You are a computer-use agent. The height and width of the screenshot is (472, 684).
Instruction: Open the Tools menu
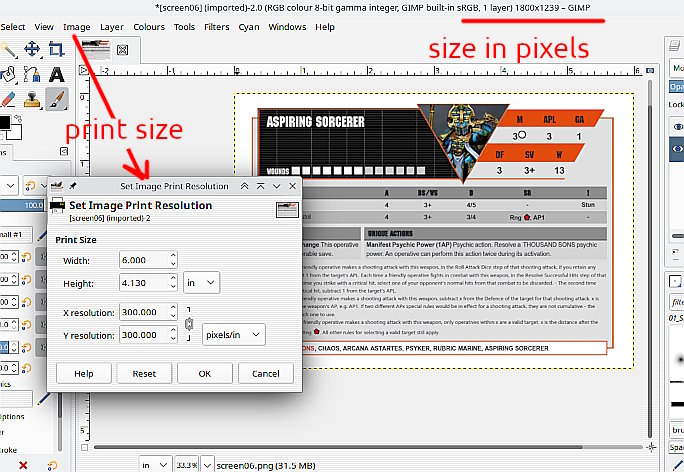184,27
